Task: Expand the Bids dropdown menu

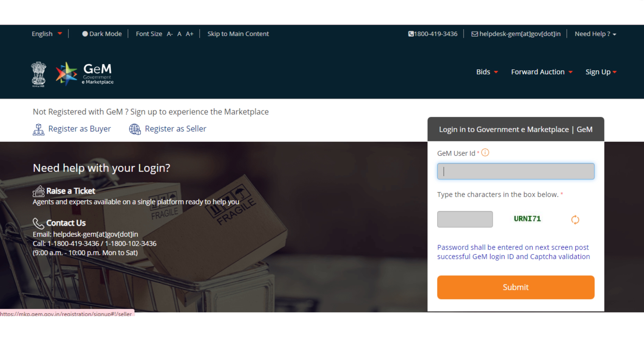Action: pyautogui.click(x=486, y=72)
